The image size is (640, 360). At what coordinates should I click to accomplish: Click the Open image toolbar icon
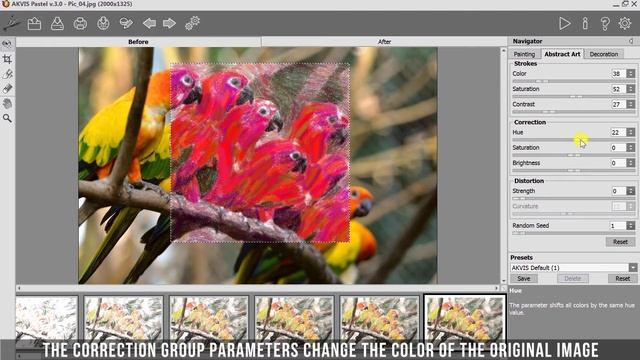[x=34, y=24]
